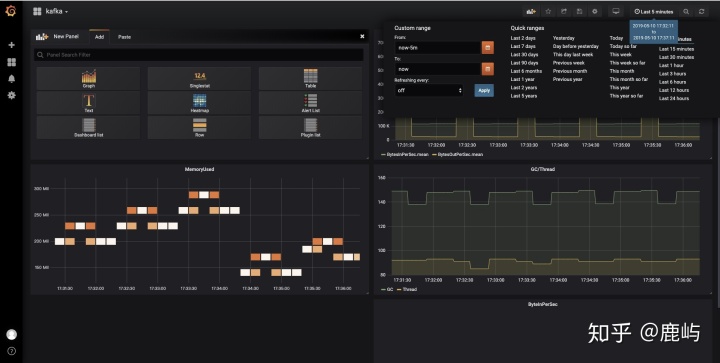The image size is (720, 363).
Task: Add a Dashboard list panel
Action: [x=89, y=128]
